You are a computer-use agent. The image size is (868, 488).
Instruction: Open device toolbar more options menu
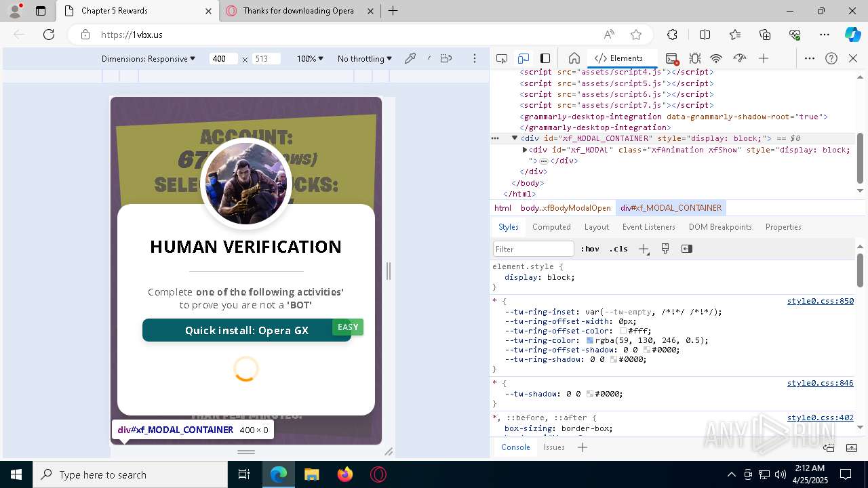pos(475,59)
